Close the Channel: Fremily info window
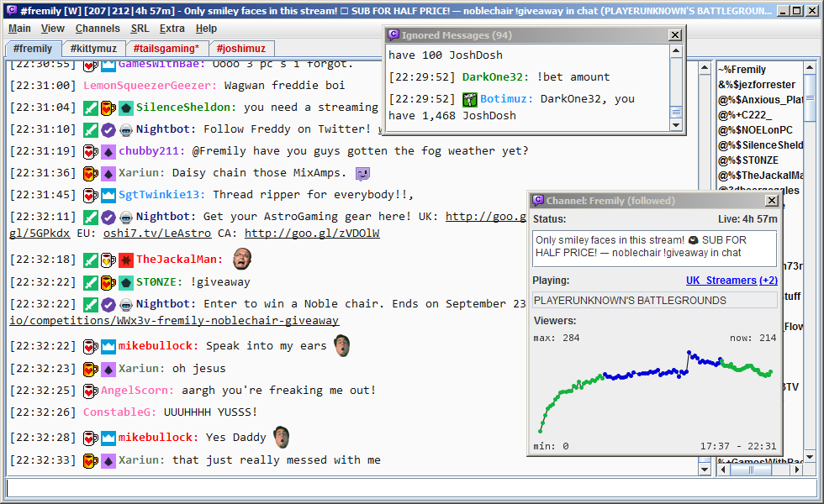Image resolution: width=824 pixels, height=504 pixels. click(x=772, y=201)
